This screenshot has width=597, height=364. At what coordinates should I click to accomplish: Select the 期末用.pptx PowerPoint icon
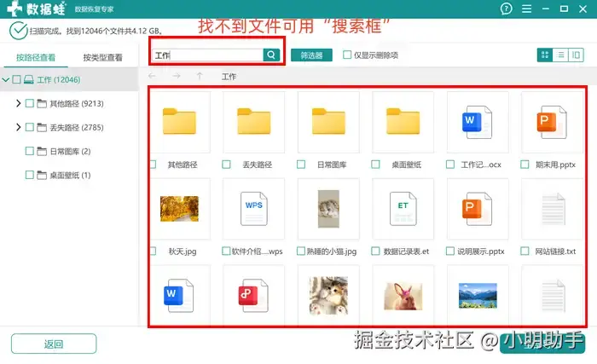(x=552, y=122)
